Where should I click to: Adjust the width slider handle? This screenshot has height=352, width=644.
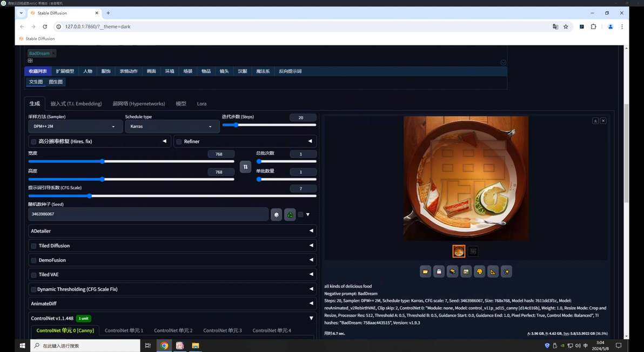point(102,161)
